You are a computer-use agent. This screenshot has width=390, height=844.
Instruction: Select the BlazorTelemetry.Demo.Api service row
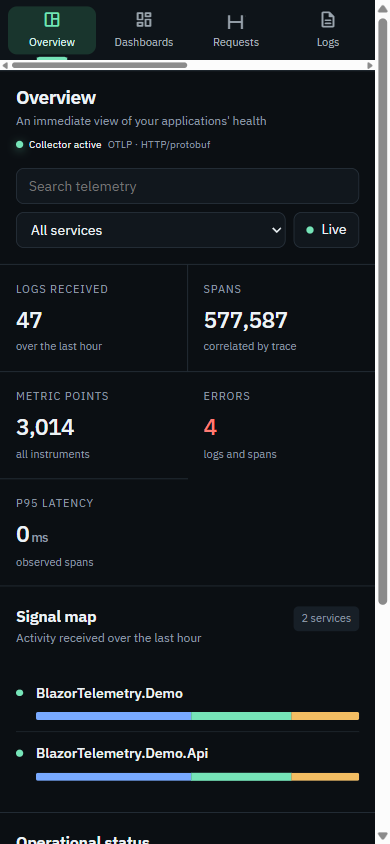coord(187,762)
